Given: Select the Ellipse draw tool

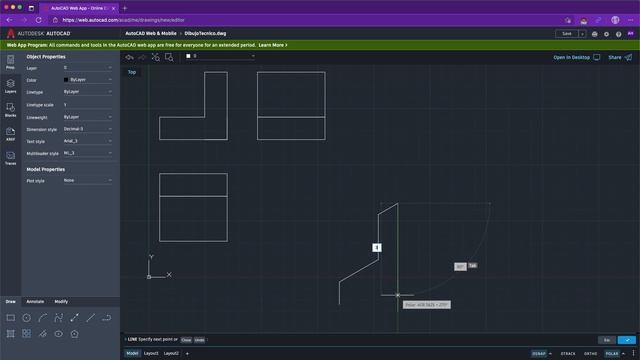Looking at the screenshot, I should click(x=59, y=334).
